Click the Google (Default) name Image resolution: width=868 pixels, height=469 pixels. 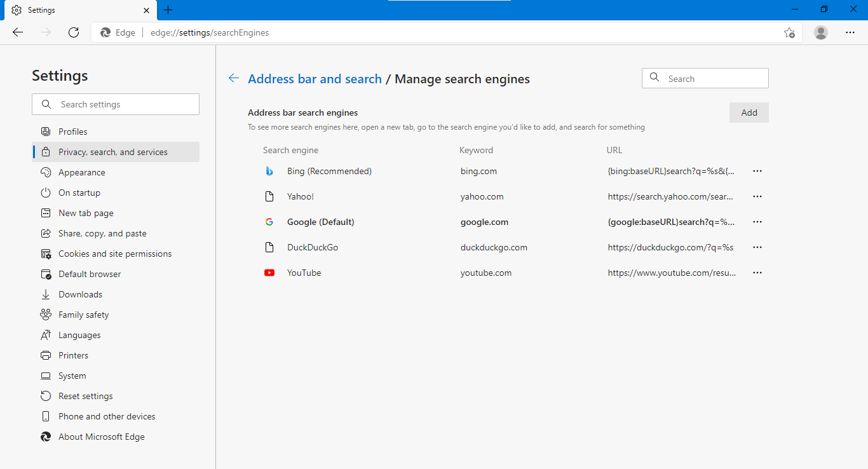pyautogui.click(x=321, y=222)
